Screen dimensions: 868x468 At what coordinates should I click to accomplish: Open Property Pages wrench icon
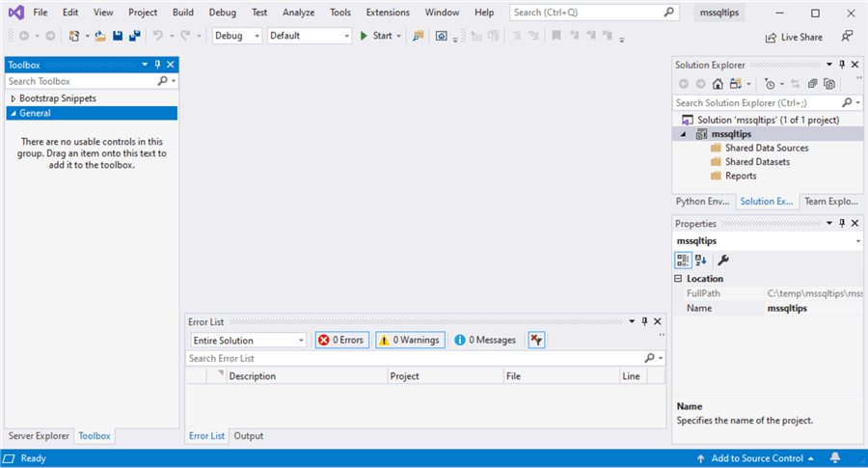coord(723,260)
